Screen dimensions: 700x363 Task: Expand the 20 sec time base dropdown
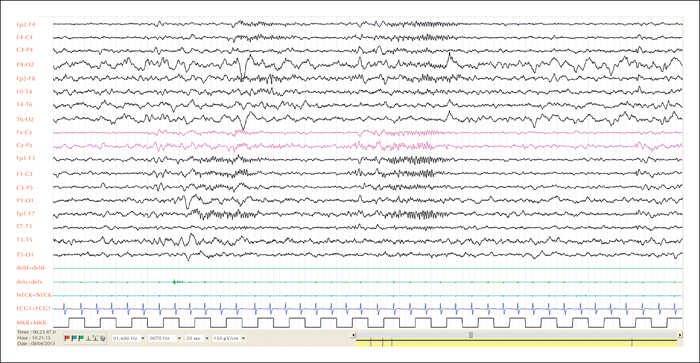(x=207, y=338)
